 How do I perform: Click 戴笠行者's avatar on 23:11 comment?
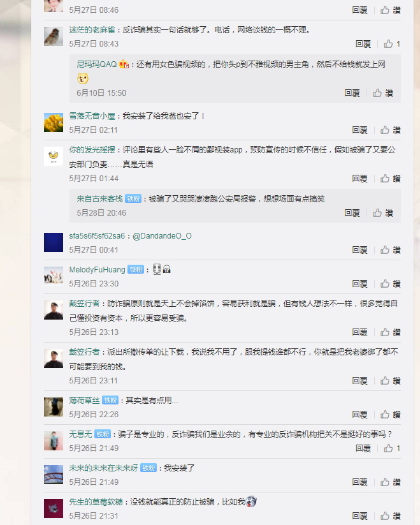coord(54,359)
